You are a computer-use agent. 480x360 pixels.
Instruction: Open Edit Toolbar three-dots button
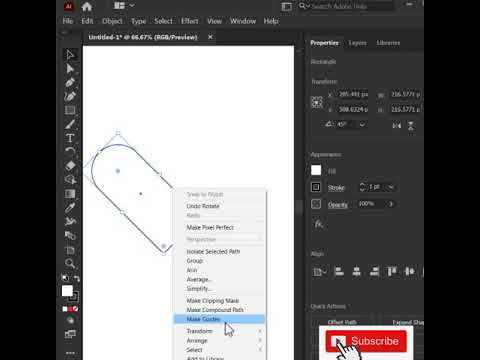pos(70,353)
